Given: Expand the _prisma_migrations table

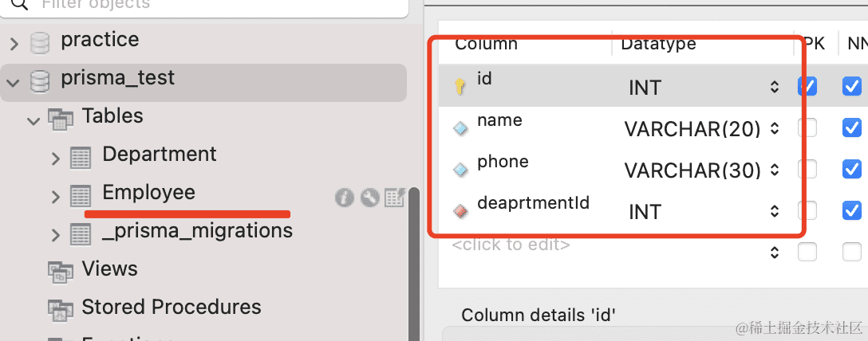Looking at the screenshot, I should coord(55,235).
